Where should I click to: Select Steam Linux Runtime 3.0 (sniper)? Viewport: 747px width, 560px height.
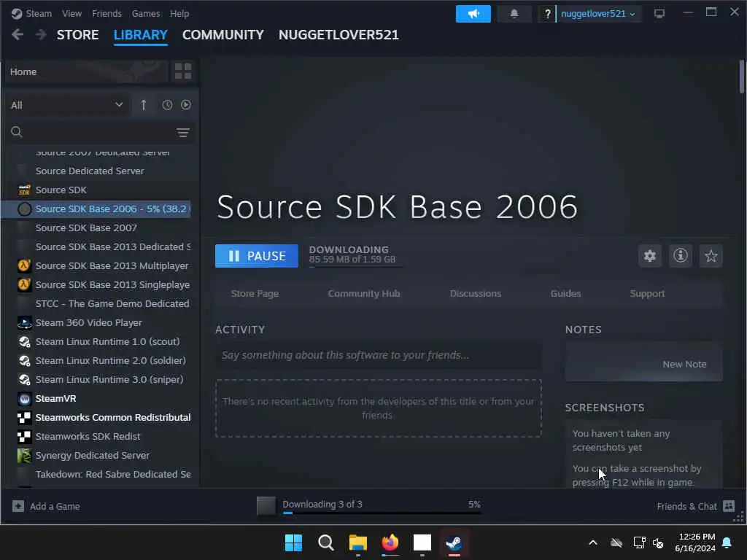pyautogui.click(x=109, y=379)
